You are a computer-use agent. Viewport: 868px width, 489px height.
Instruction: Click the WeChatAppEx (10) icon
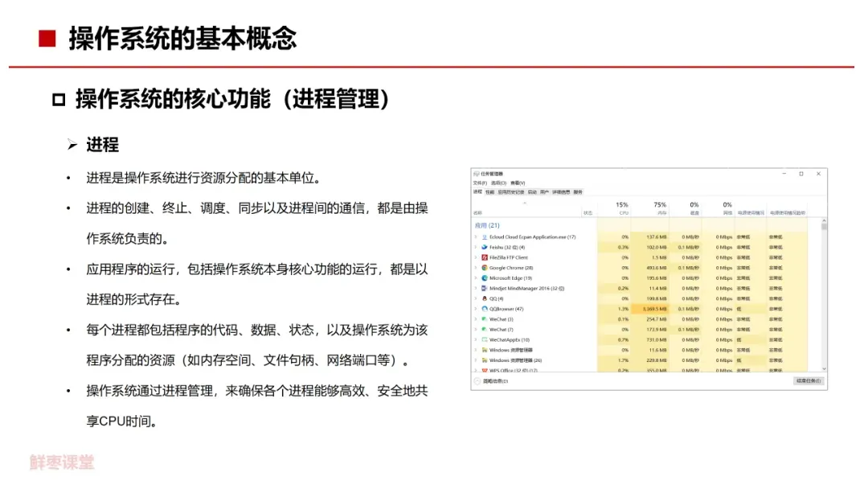point(485,340)
